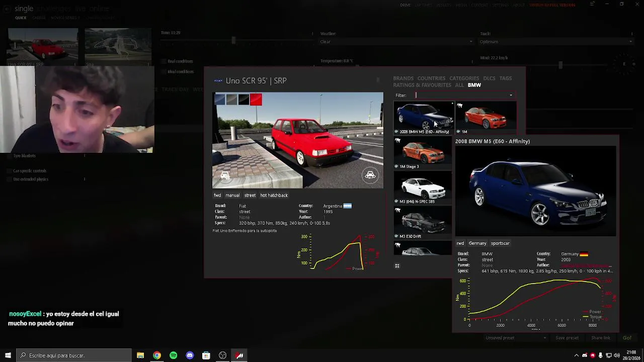644x362 pixels.
Task: Open OBS Studio from the taskbar
Action: [222, 355]
